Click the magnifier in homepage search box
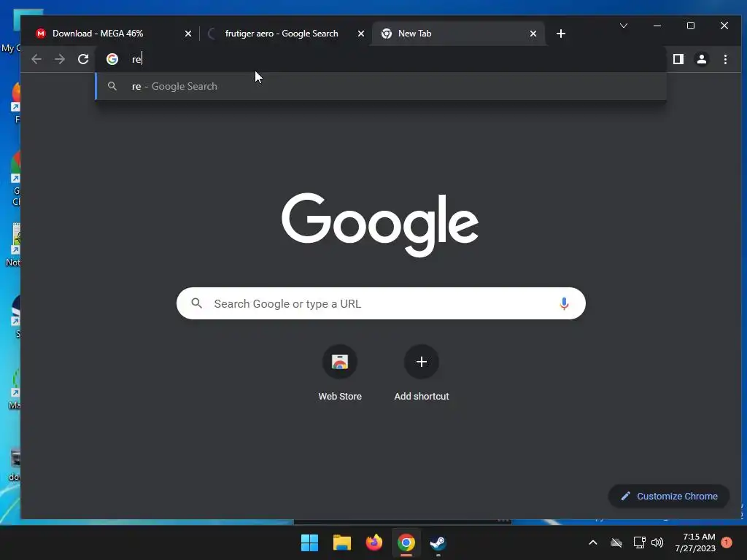The width and height of the screenshot is (747, 560). (x=196, y=303)
